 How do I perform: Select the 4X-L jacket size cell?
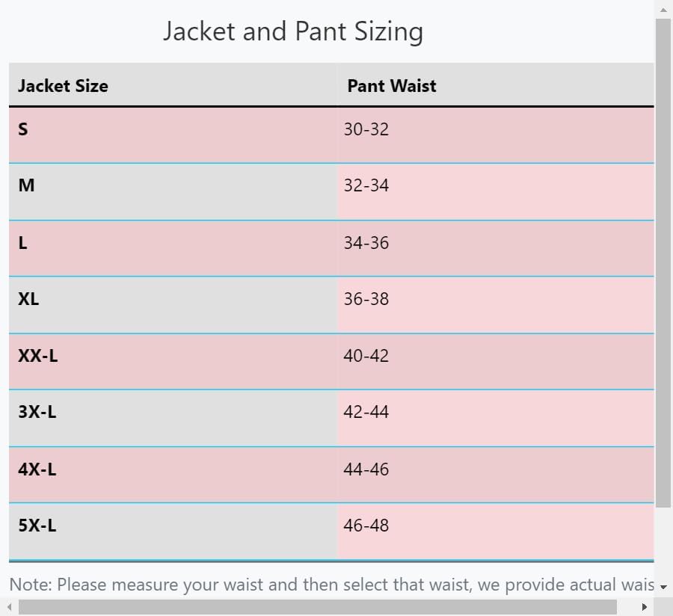(x=173, y=475)
